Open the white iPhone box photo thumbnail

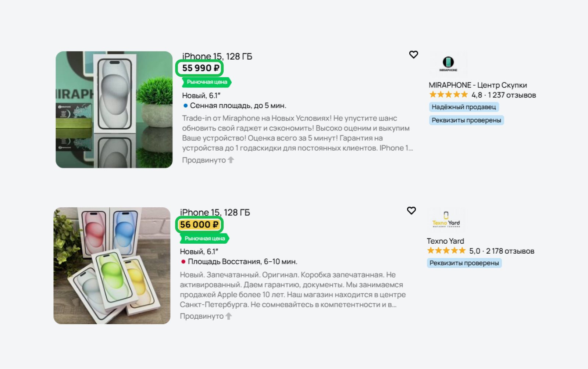(114, 110)
